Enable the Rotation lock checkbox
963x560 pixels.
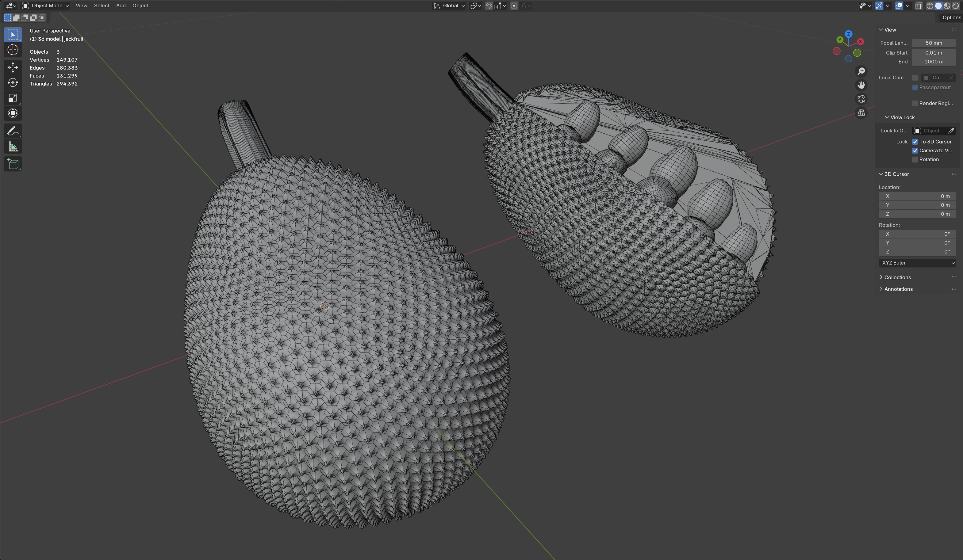[915, 160]
